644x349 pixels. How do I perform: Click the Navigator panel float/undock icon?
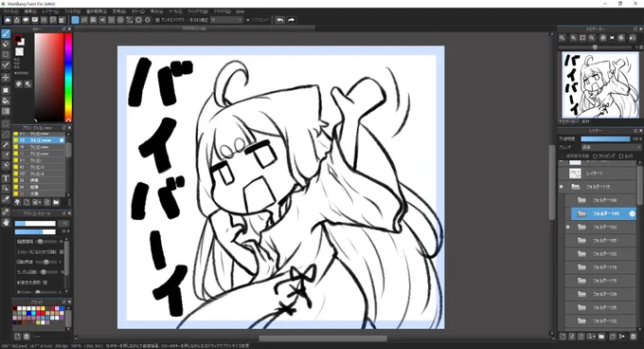(635, 29)
